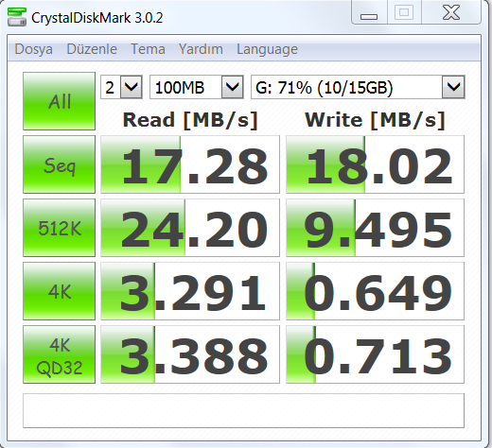Viewport: 492px width, 448px height.
Task: Open the 100MB test size dropdown
Action: (x=197, y=87)
